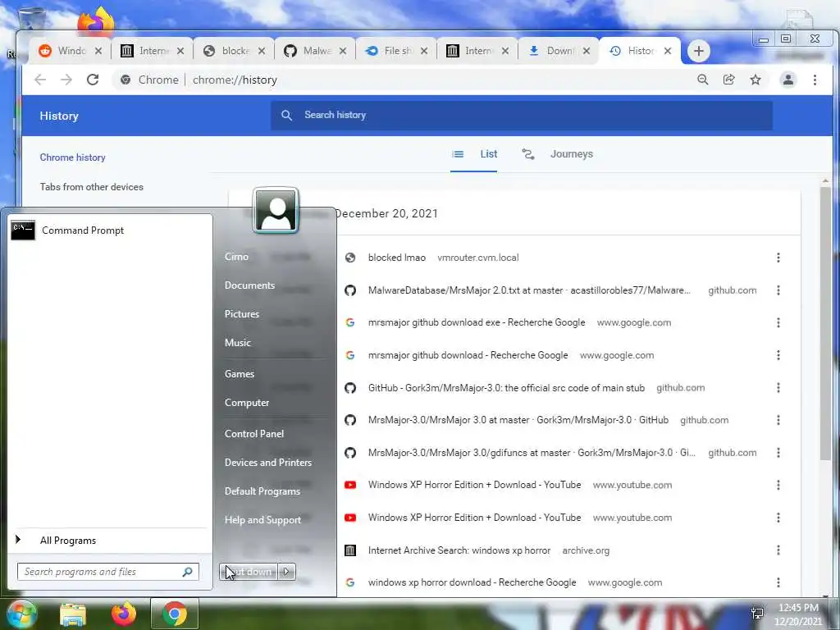Open 'blocked lmao' history entry
This screenshot has height=630, width=840.
tap(396, 258)
